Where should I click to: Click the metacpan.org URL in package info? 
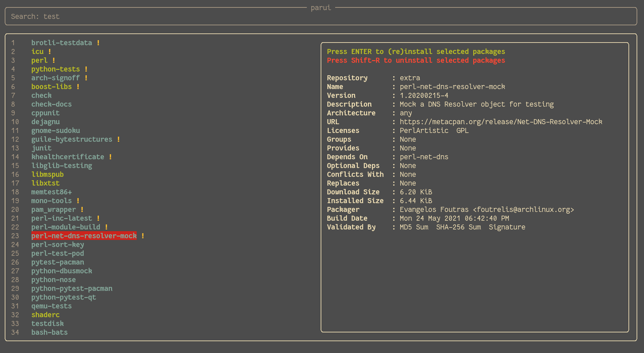[501, 122]
